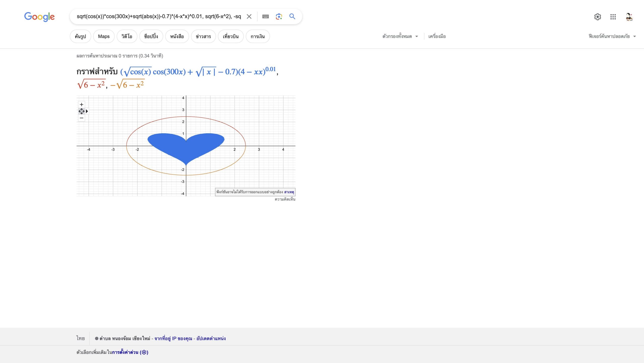Switch to the Maps search tab

[104, 37]
